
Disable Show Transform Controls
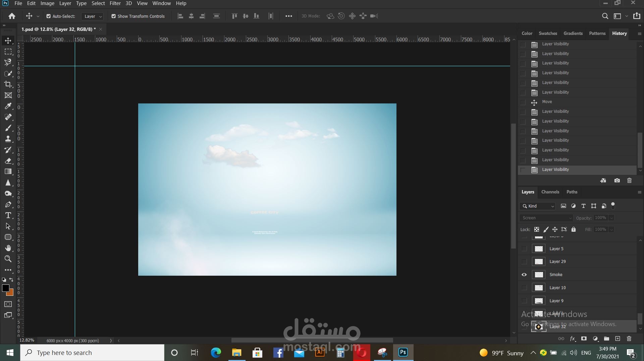point(113,16)
